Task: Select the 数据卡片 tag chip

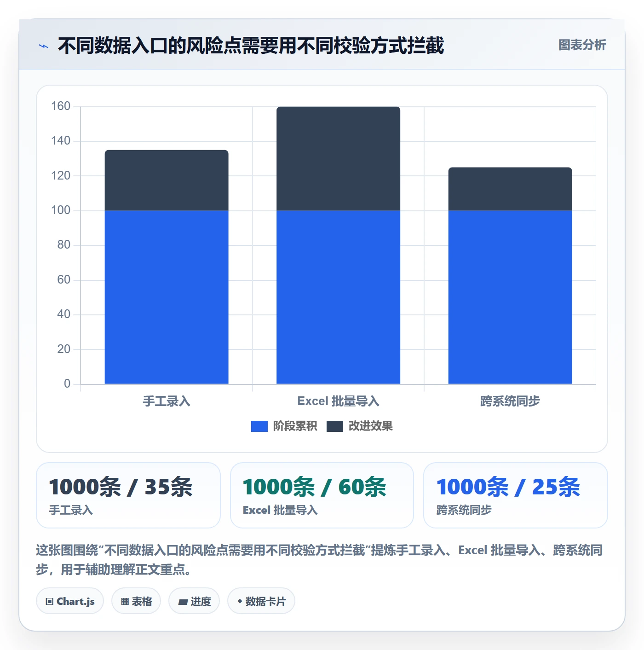Action: (x=261, y=601)
